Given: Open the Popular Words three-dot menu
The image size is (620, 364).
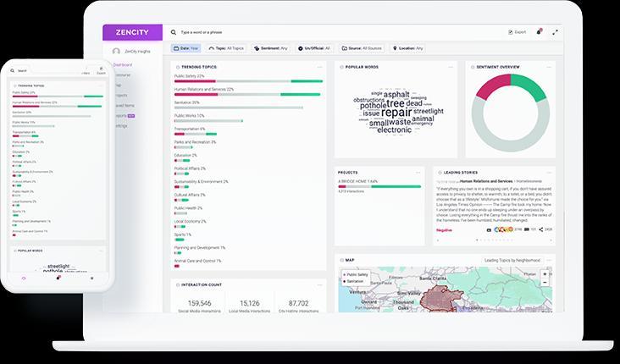Looking at the screenshot, I should coord(451,67).
